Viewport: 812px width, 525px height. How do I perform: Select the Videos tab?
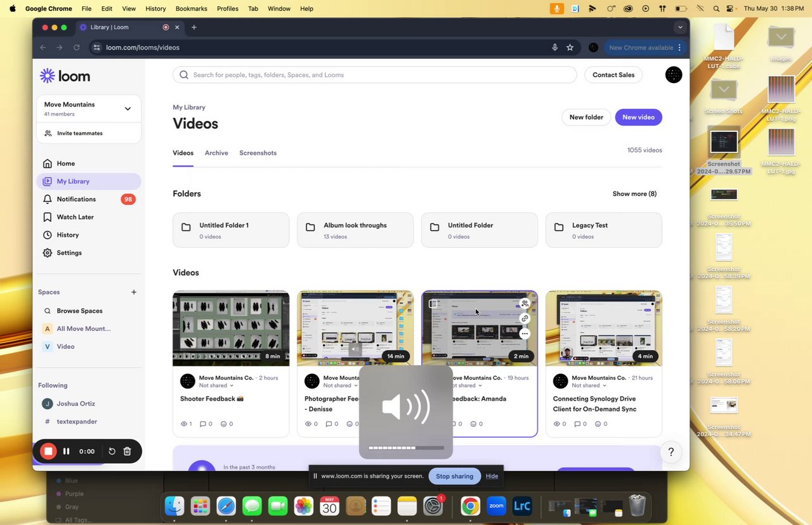[183, 153]
